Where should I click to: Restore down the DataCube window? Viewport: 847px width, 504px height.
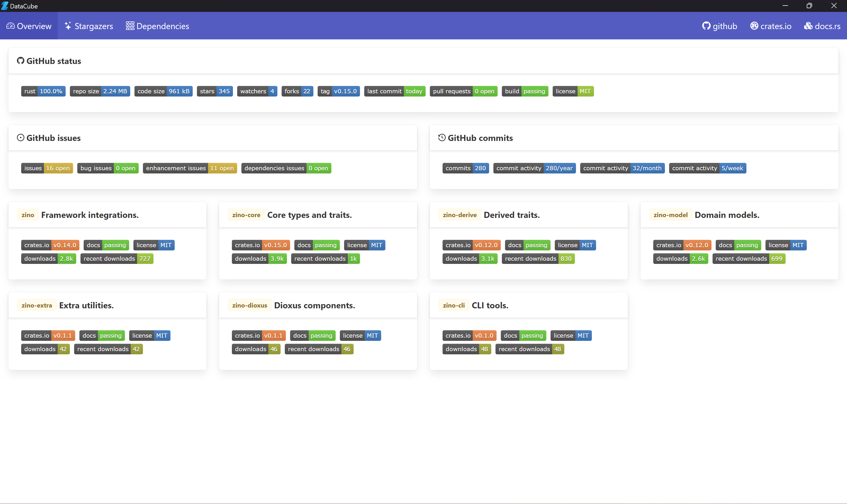point(809,6)
